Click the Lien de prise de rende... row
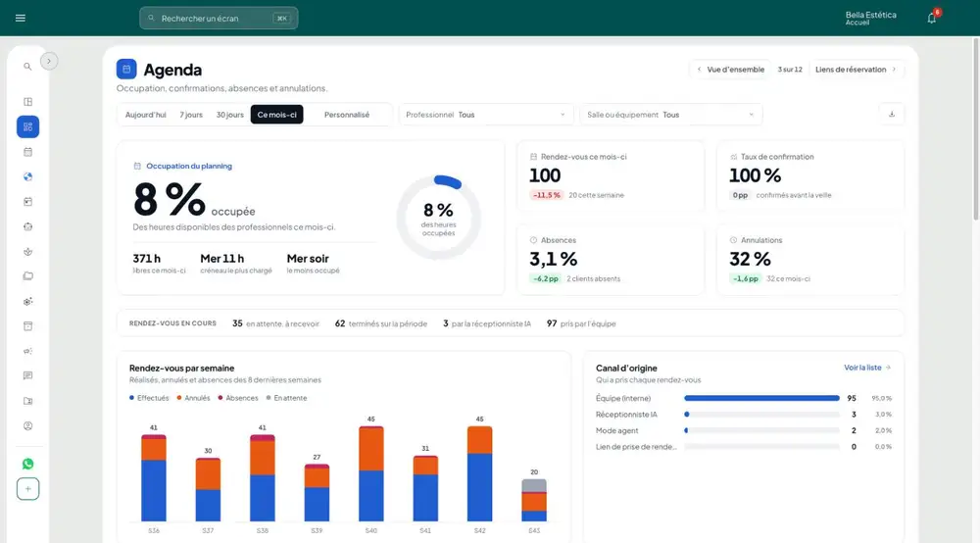Screen dimensions: 980x543 (x=744, y=447)
